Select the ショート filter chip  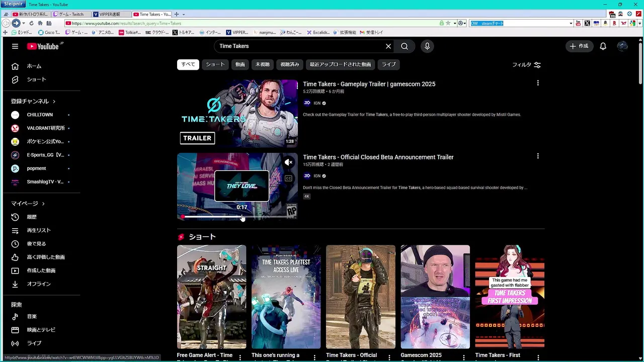pyautogui.click(x=215, y=64)
